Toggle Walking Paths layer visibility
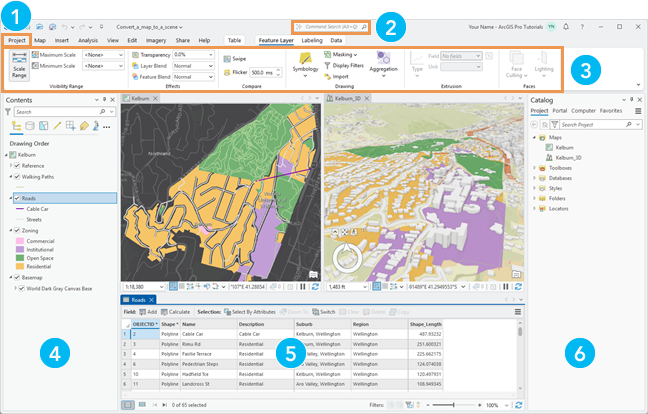 pyautogui.click(x=17, y=176)
